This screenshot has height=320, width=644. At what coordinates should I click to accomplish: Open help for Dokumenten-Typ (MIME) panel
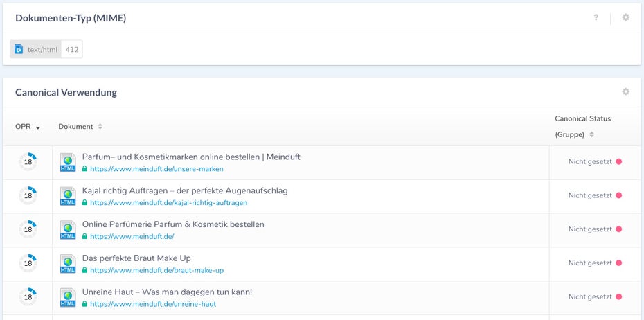pyautogui.click(x=596, y=18)
